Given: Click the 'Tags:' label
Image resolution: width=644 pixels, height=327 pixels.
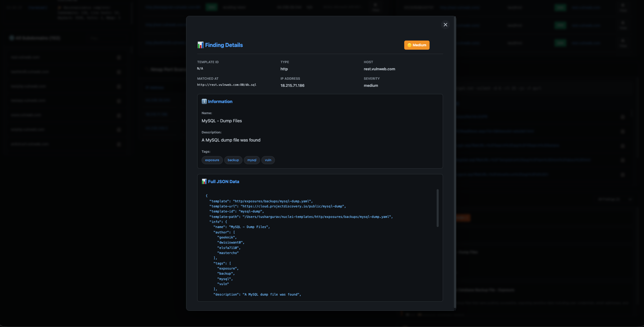Looking at the screenshot, I should 206,152.
